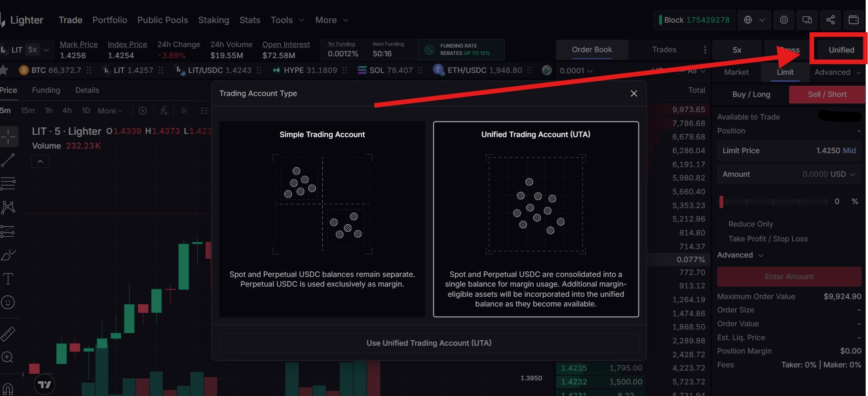
Task: Click the monitor display icon in header
Action: tap(807, 20)
